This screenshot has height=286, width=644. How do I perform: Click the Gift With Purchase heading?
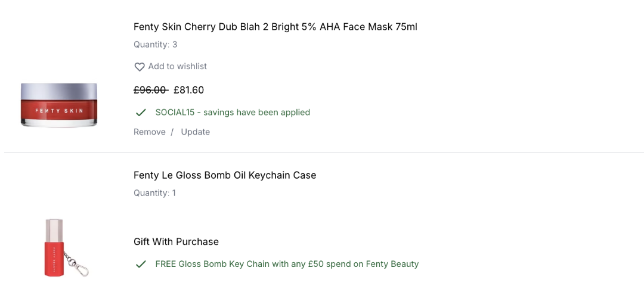click(x=176, y=241)
